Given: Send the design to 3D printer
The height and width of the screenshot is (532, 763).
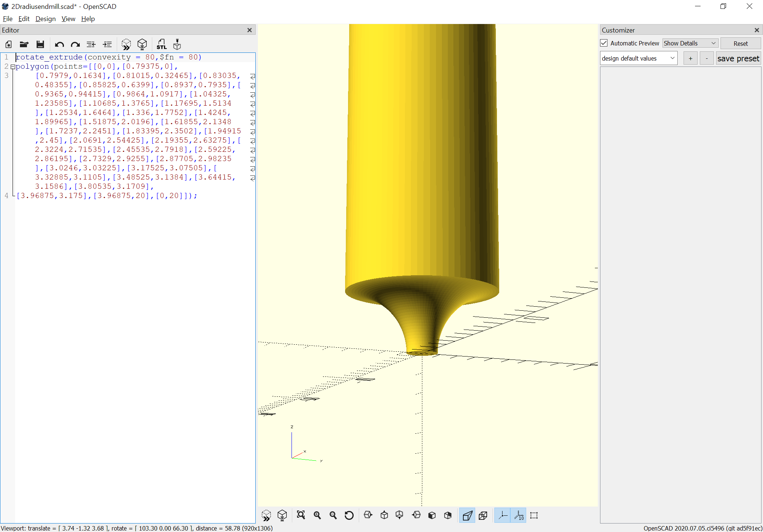Looking at the screenshot, I should click(x=177, y=44).
